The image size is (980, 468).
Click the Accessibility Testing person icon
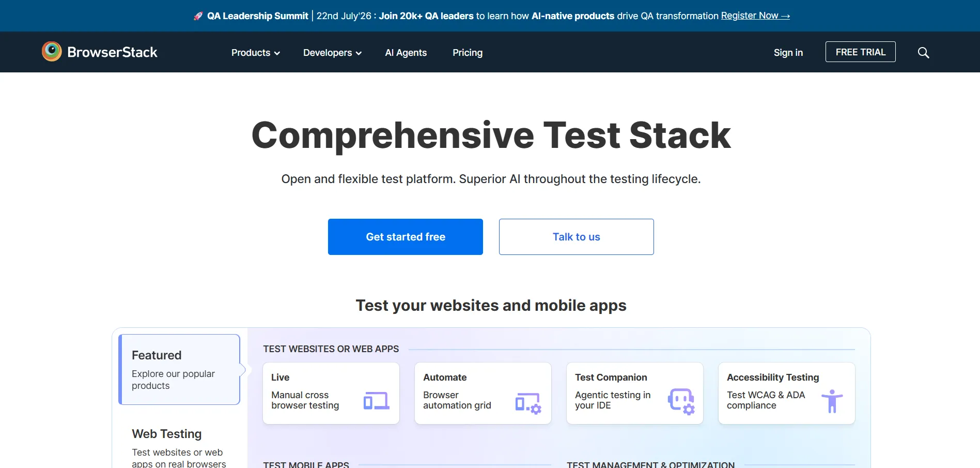[832, 401]
